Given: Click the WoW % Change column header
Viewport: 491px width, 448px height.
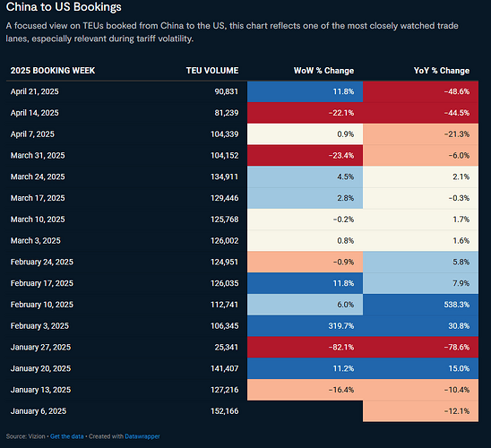Looking at the screenshot, I should 323,71.
